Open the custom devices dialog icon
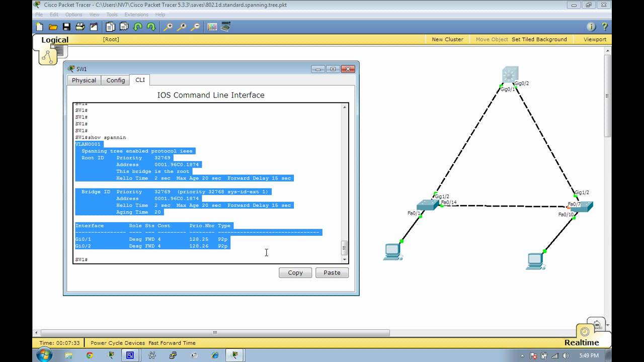 (x=225, y=27)
